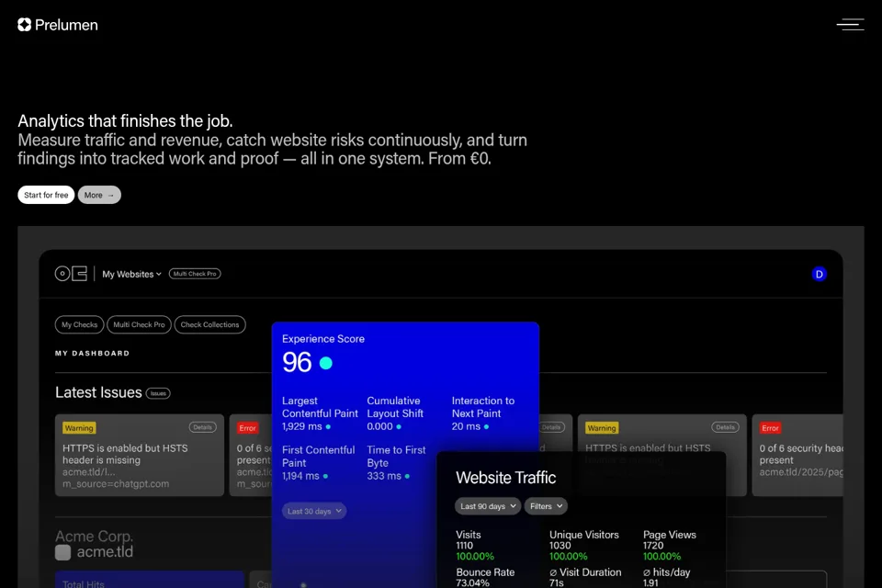This screenshot has height=588, width=882.
Task: Expand the My Websites dropdown
Action: coord(131,274)
